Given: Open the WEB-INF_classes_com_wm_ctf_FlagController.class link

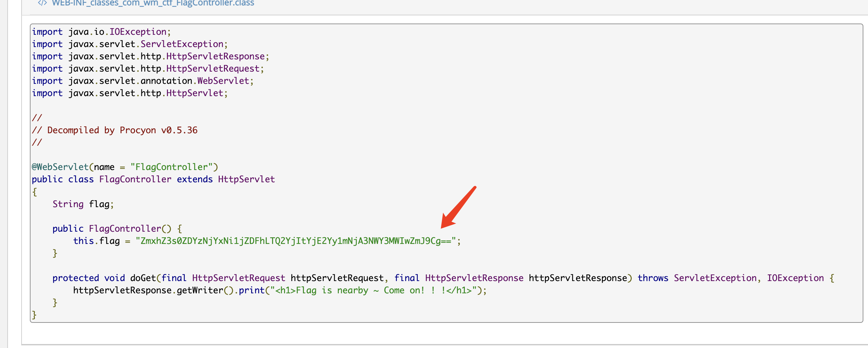Looking at the screenshot, I should (x=153, y=3).
